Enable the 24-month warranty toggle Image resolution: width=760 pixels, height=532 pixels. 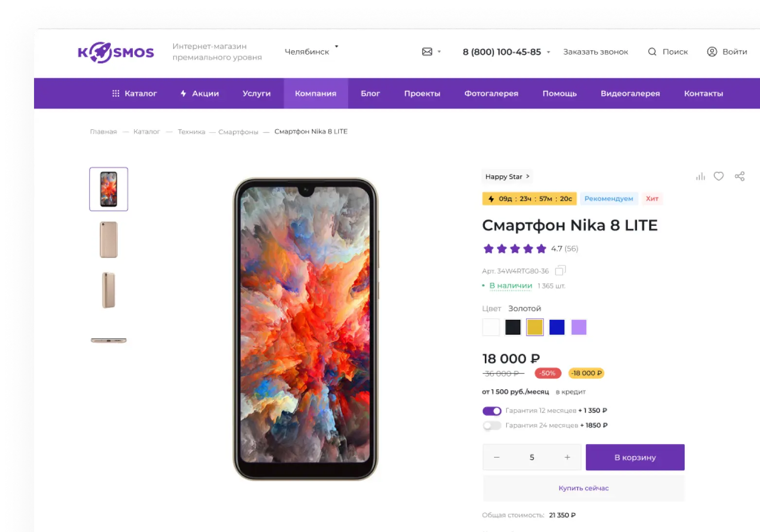tap(492, 426)
